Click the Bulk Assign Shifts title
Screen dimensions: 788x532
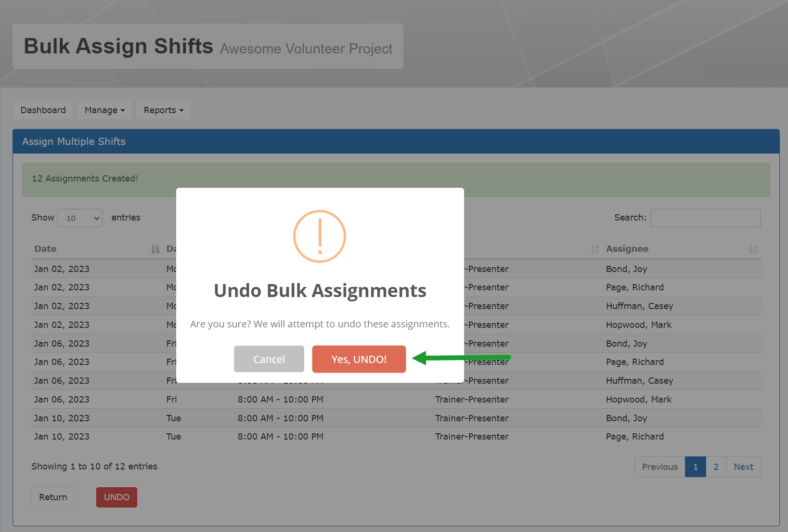(x=118, y=46)
